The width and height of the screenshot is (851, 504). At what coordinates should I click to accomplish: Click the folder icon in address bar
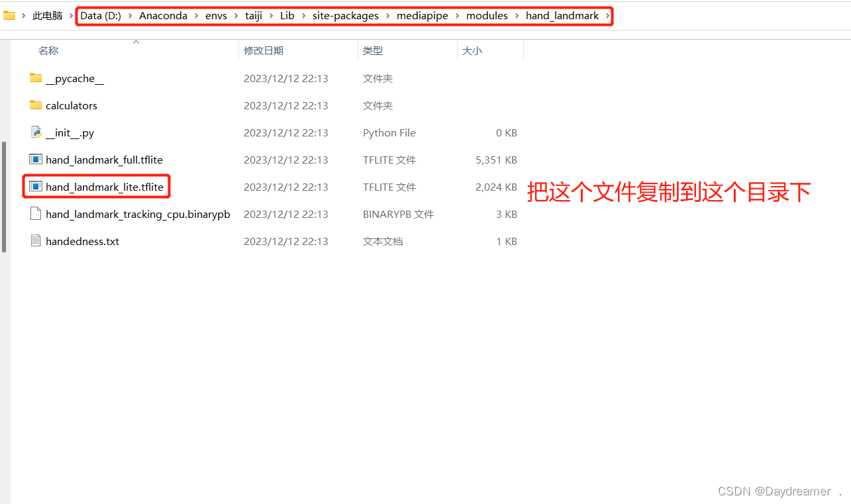[9, 15]
